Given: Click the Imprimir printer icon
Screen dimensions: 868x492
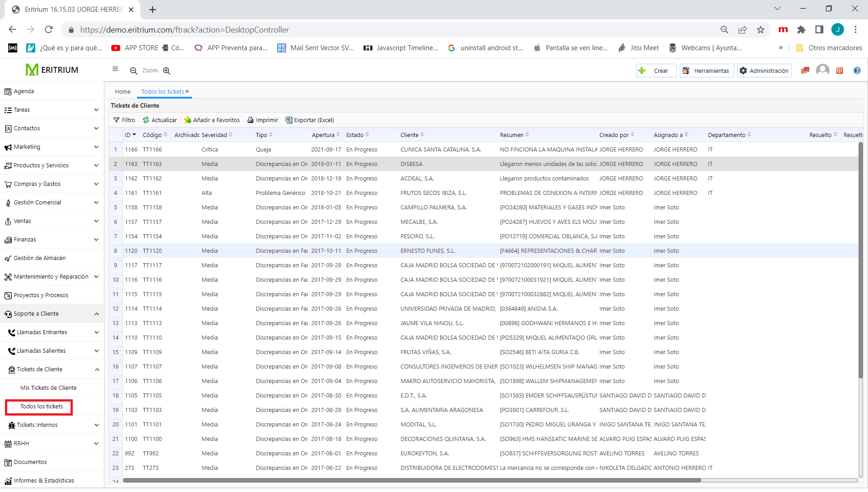Looking at the screenshot, I should click(250, 120).
